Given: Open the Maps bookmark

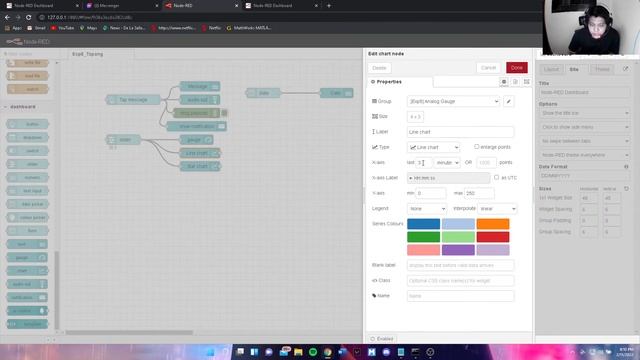Looking at the screenshot, I should [x=89, y=28].
